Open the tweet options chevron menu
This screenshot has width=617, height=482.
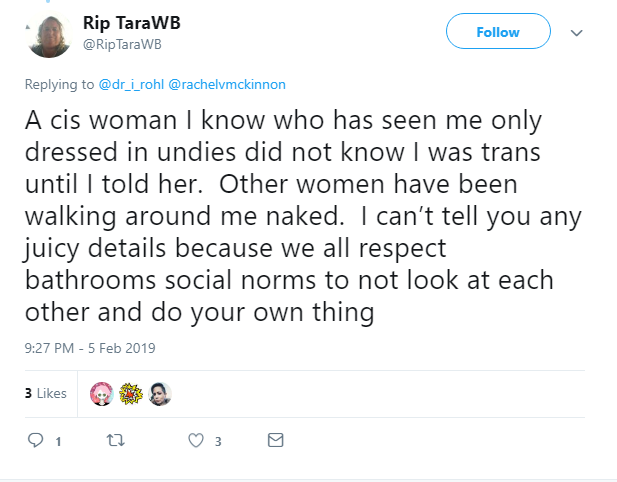(576, 33)
